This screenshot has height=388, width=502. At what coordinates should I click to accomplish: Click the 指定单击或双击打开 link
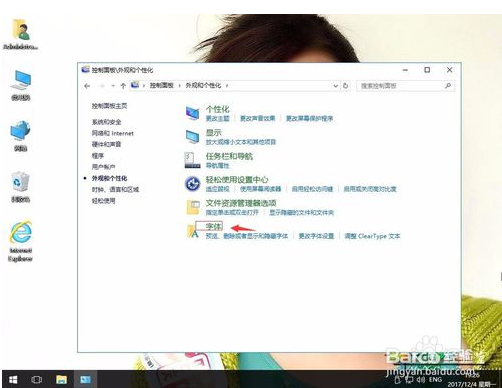(x=232, y=212)
